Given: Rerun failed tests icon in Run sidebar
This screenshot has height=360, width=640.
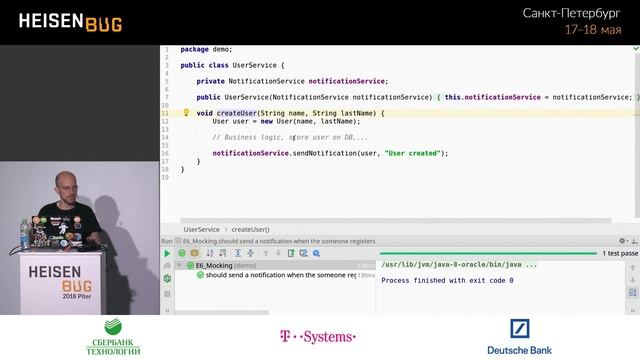Looking at the screenshot, I should tap(167, 266).
